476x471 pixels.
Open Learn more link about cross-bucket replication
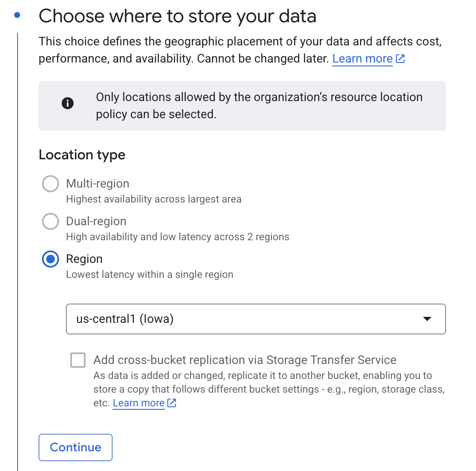[139, 403]
